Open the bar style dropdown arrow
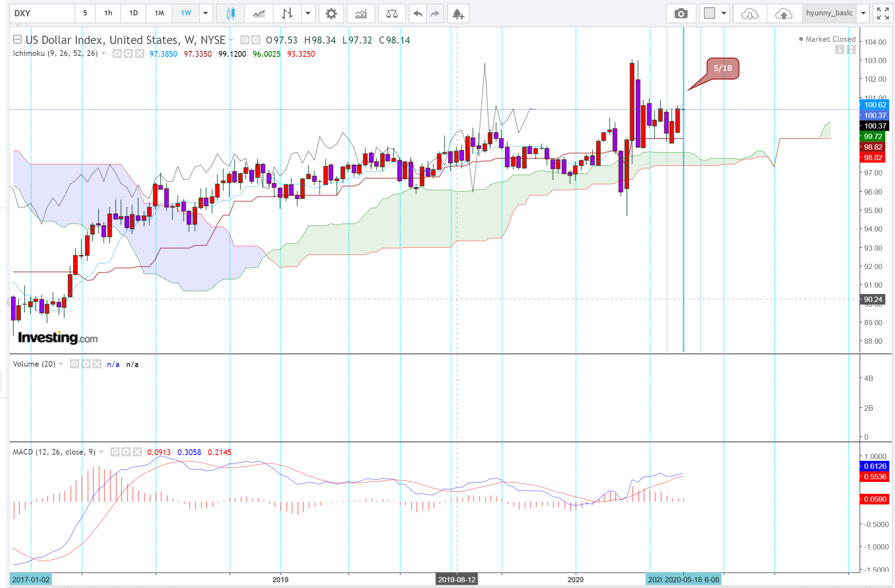The image size is (895, 588). [308, 13]
